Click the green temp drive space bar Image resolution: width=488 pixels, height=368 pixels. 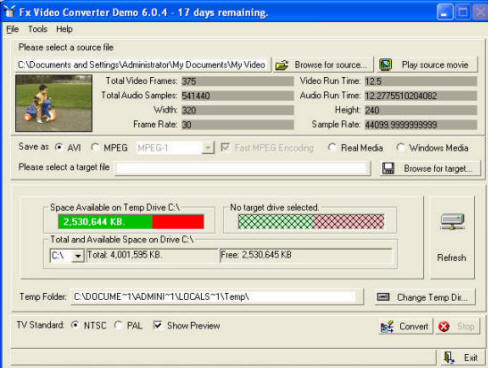coord(105,222)
